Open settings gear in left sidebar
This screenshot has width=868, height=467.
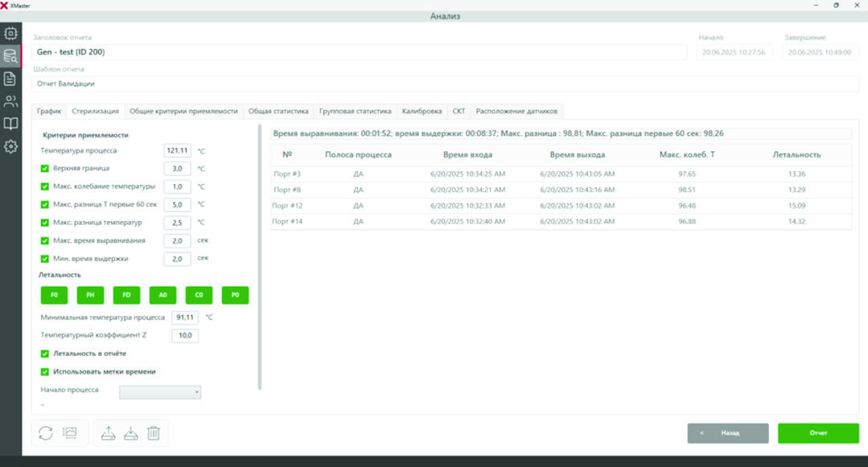pyautogui.click(x=10, y=146)
